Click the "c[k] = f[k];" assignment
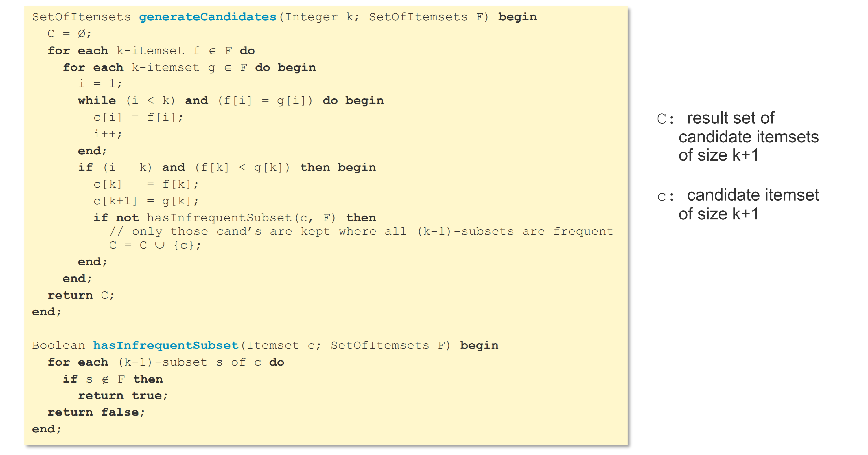Viewport: 868px width, 455px height. (x=146, y=184)
